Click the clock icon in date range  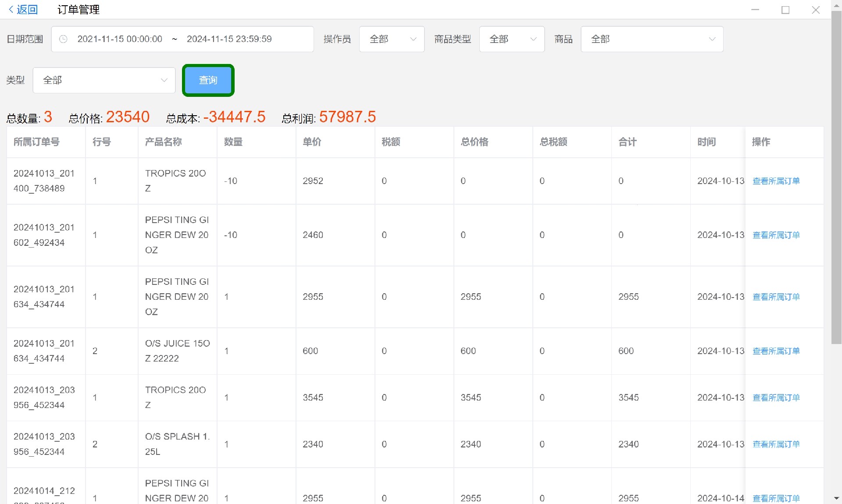click(x=63, y=39)
